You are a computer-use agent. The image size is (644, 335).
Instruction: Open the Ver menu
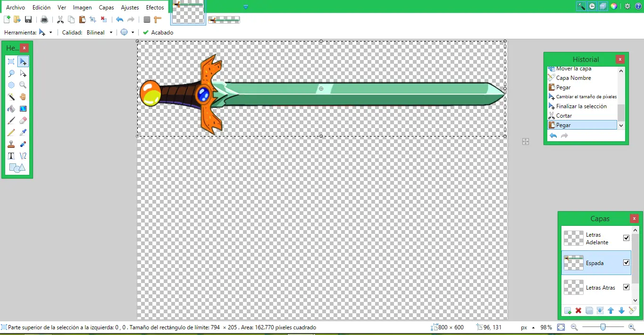pyautogui.click(x=62, y=8)
